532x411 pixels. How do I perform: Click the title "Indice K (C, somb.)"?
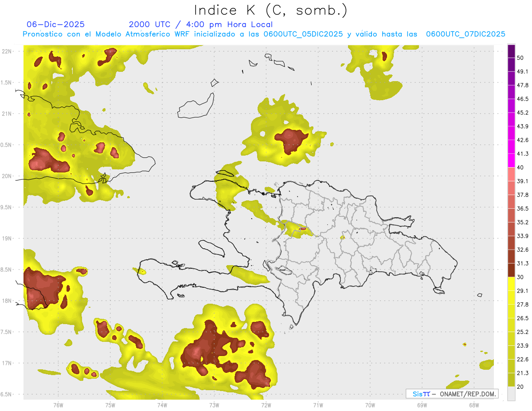[x=270, y=10]
